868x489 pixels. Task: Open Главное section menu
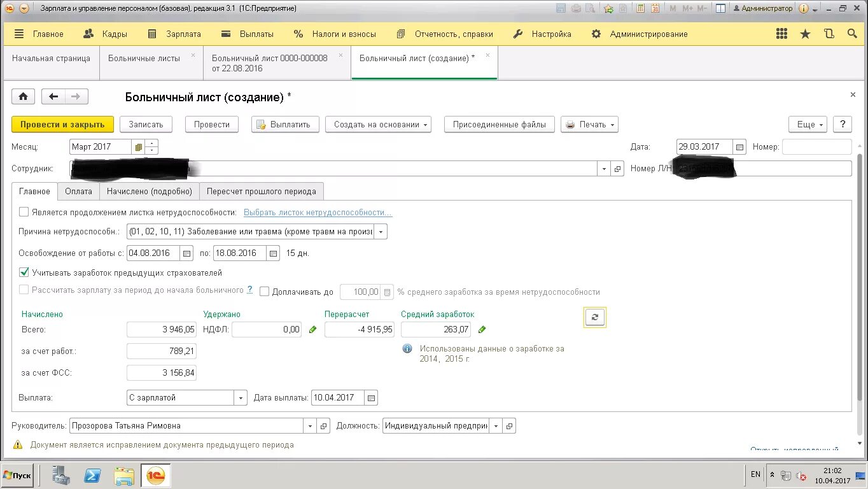tap(39, 34)
